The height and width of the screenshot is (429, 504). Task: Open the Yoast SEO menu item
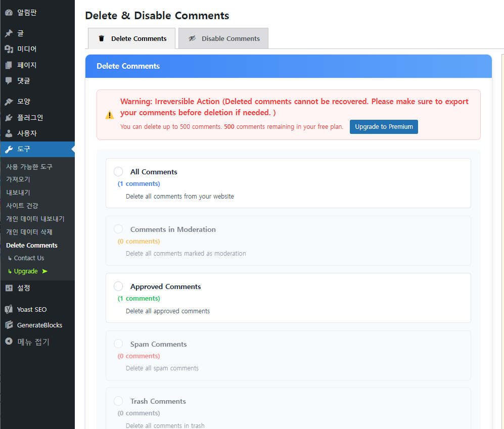pyautogui.click(x=37, y=309)
